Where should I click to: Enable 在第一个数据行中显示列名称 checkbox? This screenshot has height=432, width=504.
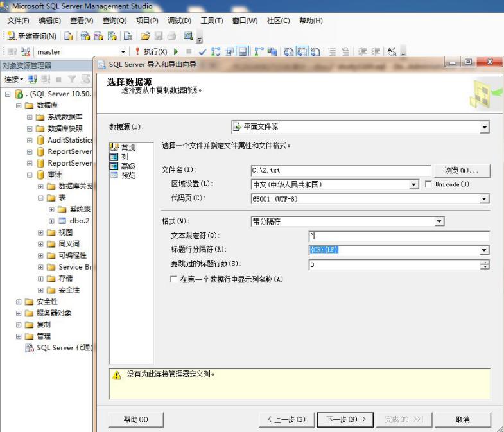[173, 279]
